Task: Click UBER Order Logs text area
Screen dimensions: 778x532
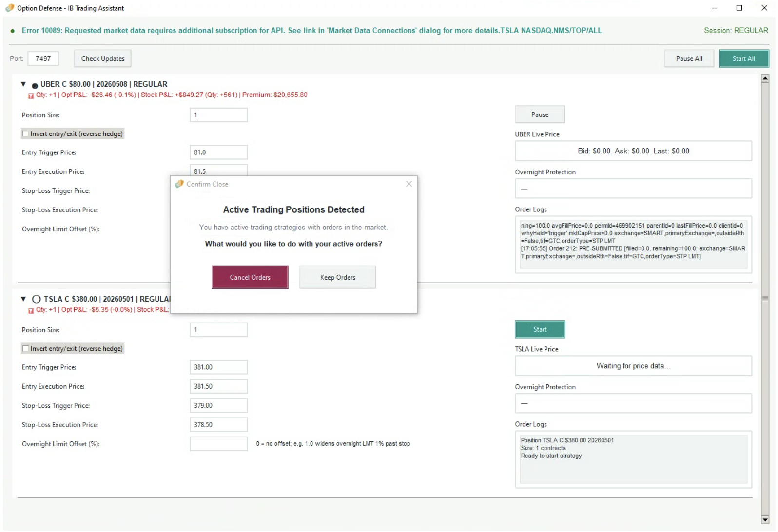Action: (633, 244)
